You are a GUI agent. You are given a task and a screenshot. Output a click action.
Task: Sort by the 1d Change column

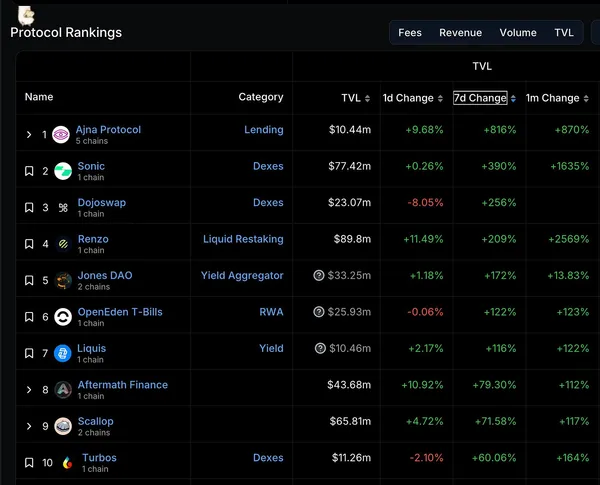440,98
